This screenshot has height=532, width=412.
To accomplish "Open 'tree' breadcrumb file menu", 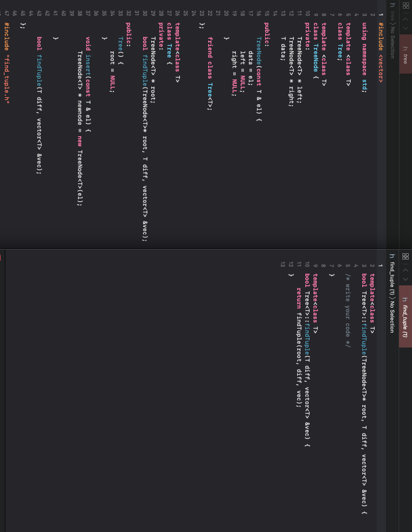I will (x=392, y=16).
